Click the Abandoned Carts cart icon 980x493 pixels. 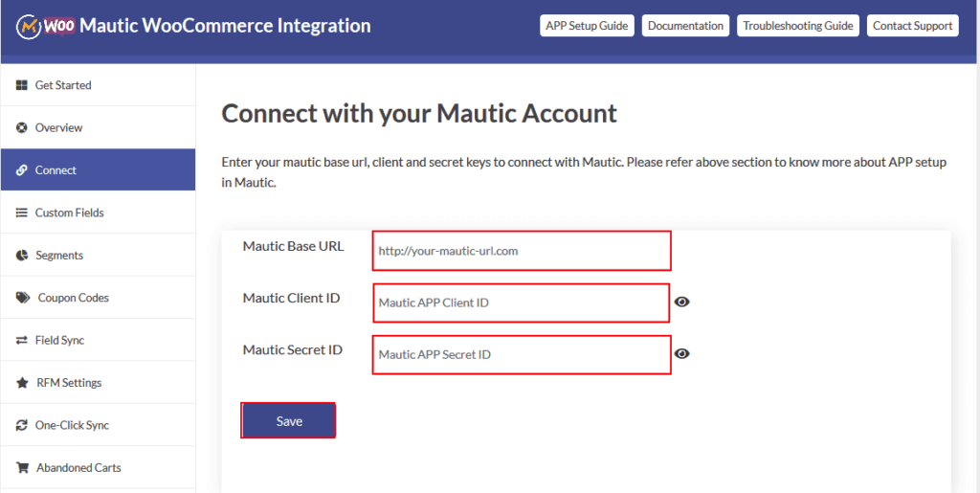(x=21, y=468)
